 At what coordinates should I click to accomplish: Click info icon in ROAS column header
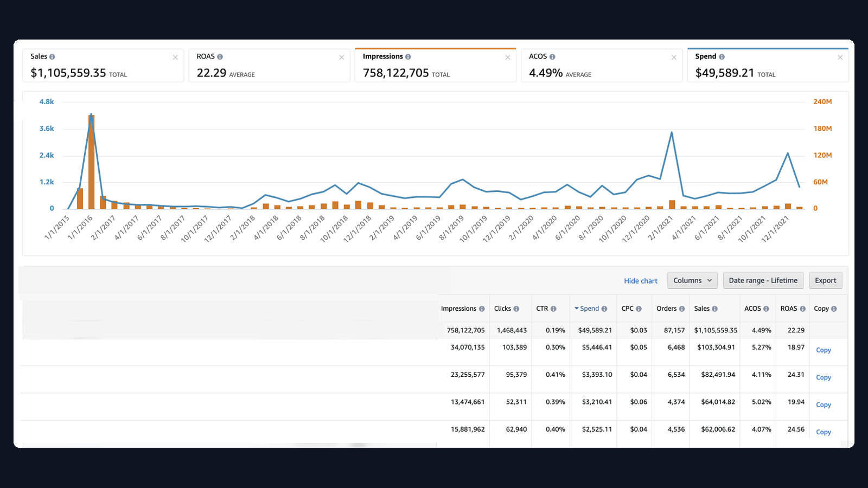(x=802, y=309)
